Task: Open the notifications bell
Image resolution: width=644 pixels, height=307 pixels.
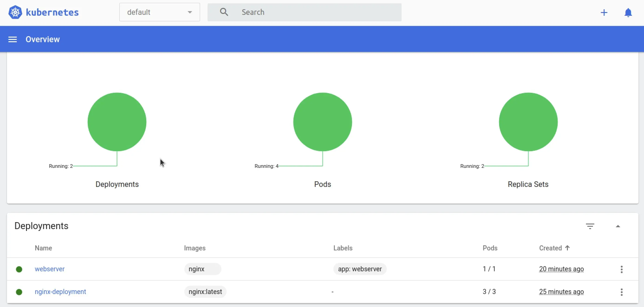Action: point(628,13)
